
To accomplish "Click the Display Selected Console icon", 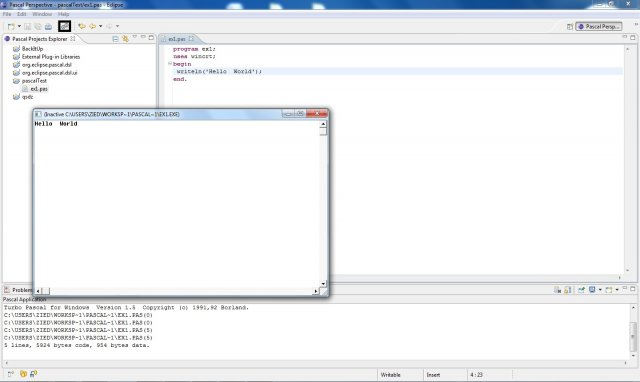I will click(x=592, y=290).
